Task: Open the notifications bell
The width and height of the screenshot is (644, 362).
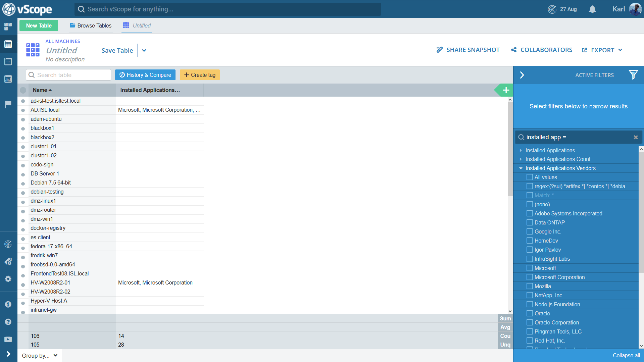Action: 592,9
